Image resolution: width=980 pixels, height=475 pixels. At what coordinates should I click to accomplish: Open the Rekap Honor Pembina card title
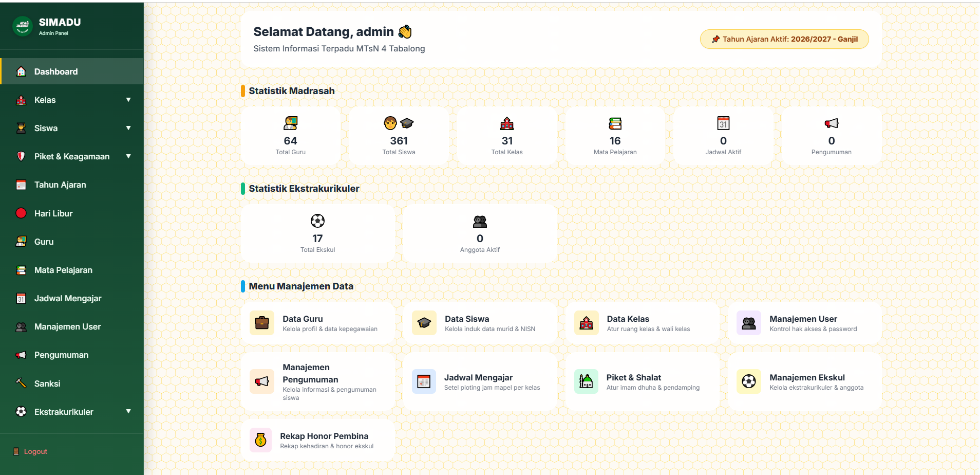point(324,436)
